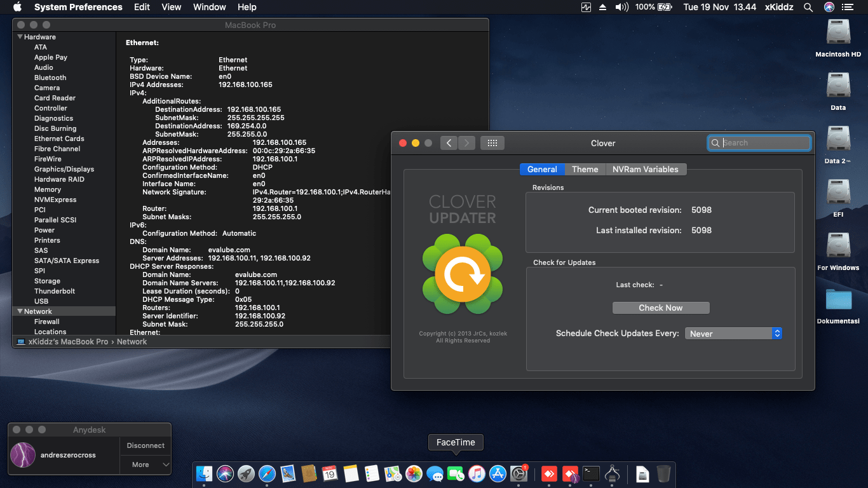868x488 pixels.
Task: Expand the AnyDesk More dropdown
Action: click(146, 464)
